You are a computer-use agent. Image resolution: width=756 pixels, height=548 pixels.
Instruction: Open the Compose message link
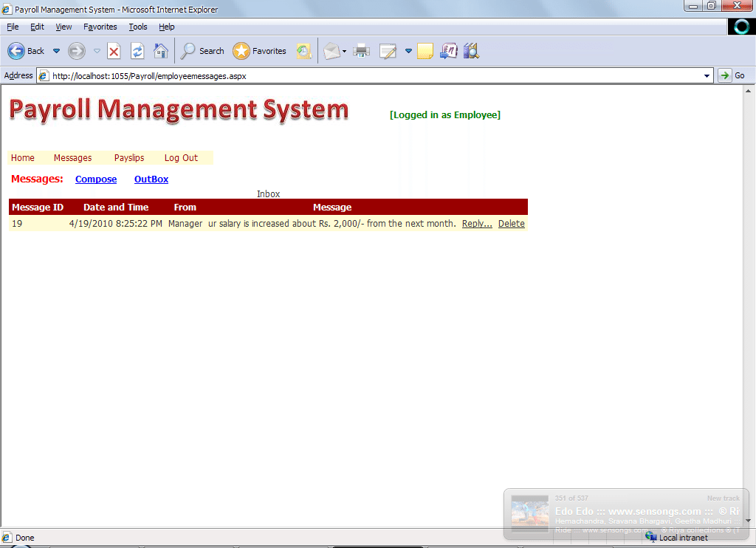[96, 179]
